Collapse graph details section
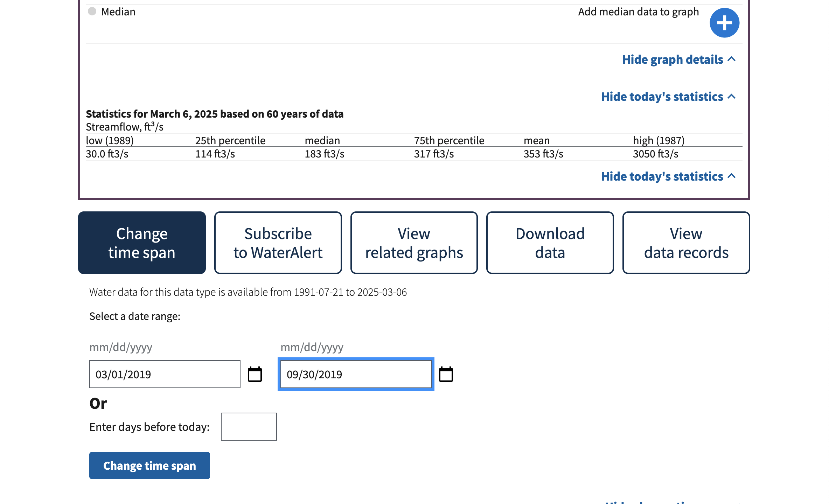Screen dimensions: 829x504 tap(679, 59)
